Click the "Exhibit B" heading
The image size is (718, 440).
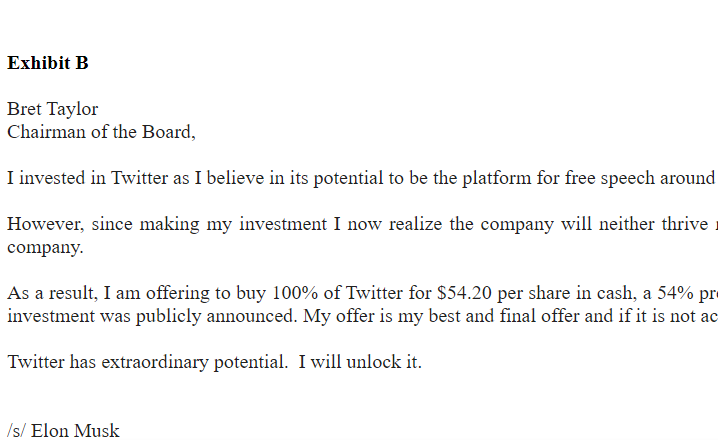47,63
